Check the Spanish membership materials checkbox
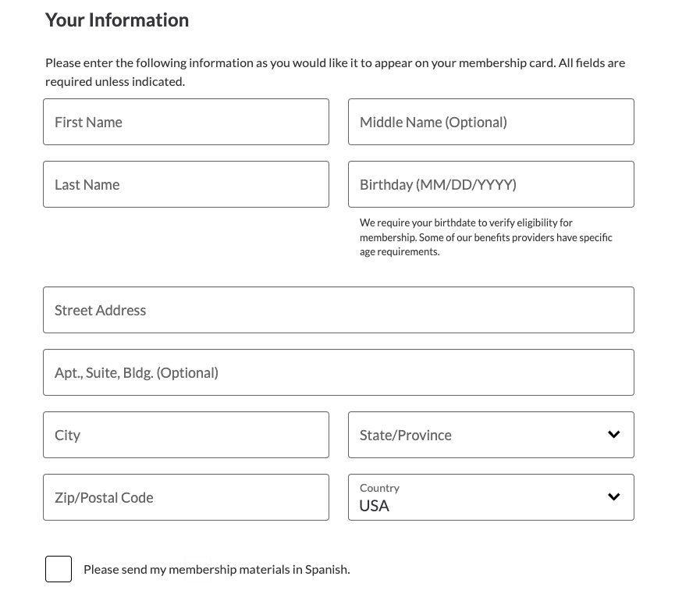The width and height of the screenshot is (700, 594). (x=59, y=569)
